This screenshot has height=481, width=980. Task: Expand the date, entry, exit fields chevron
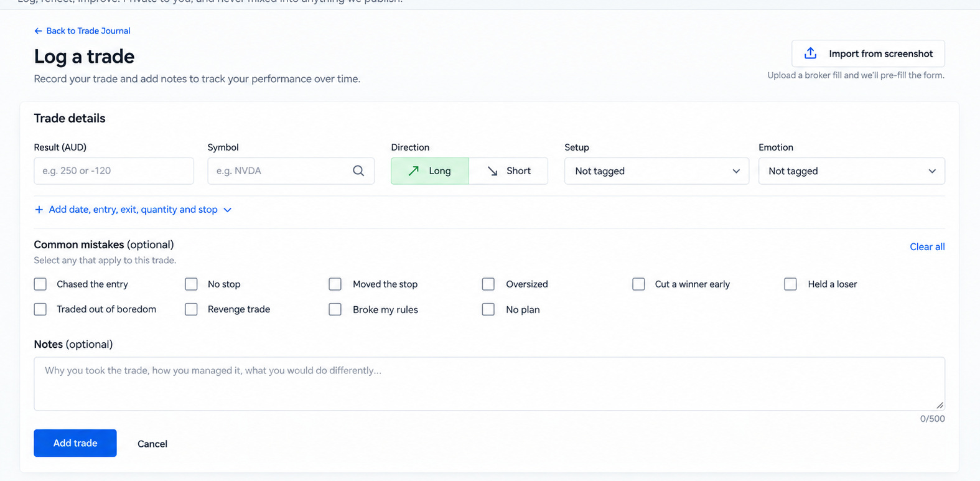[228, 210]
